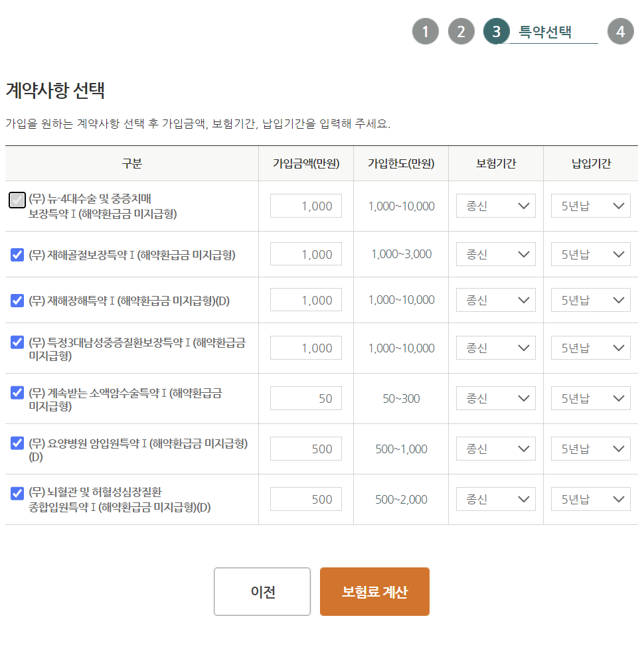Open 보험기간 dropdown for 재해장해특약
This screenshot has width=644, height=653.
coord(496,300)
